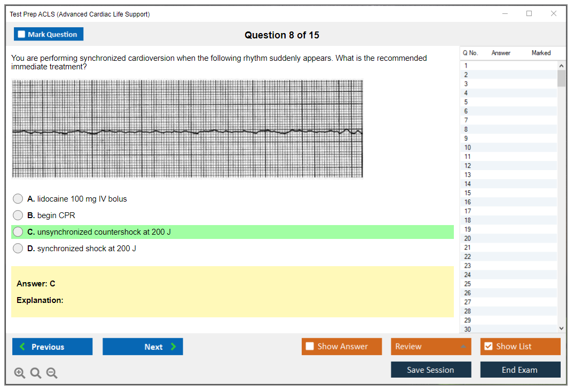Click the zoom out magnifier icon

pos(52,373)
